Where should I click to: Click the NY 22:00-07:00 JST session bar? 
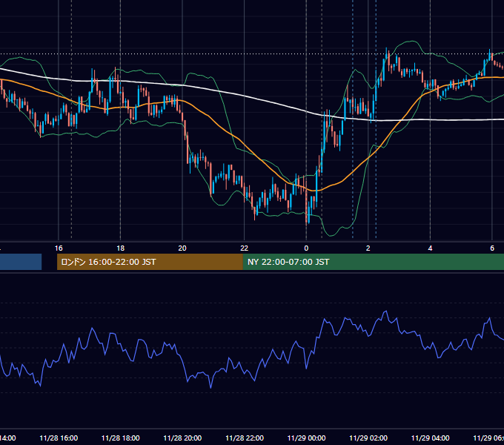373,262
